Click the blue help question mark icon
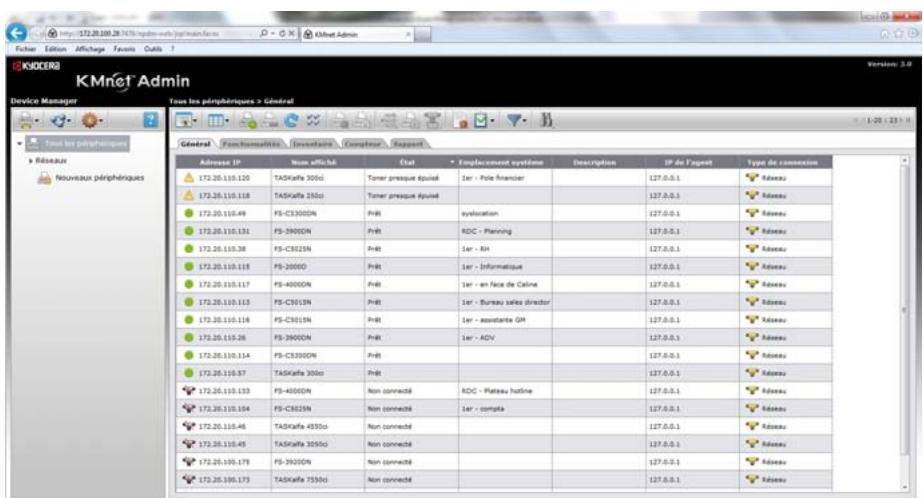This screenshot has width=923, height=498. [x=151, y=121]
